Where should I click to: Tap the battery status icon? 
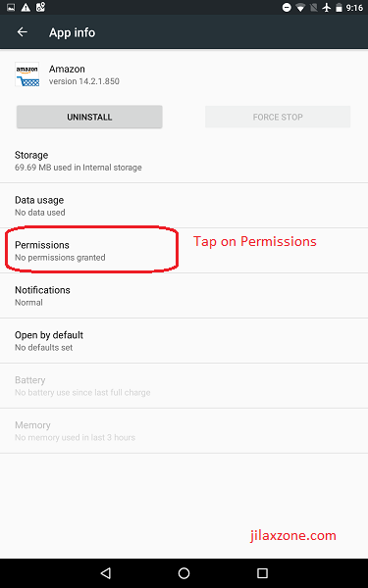[340, 8]
